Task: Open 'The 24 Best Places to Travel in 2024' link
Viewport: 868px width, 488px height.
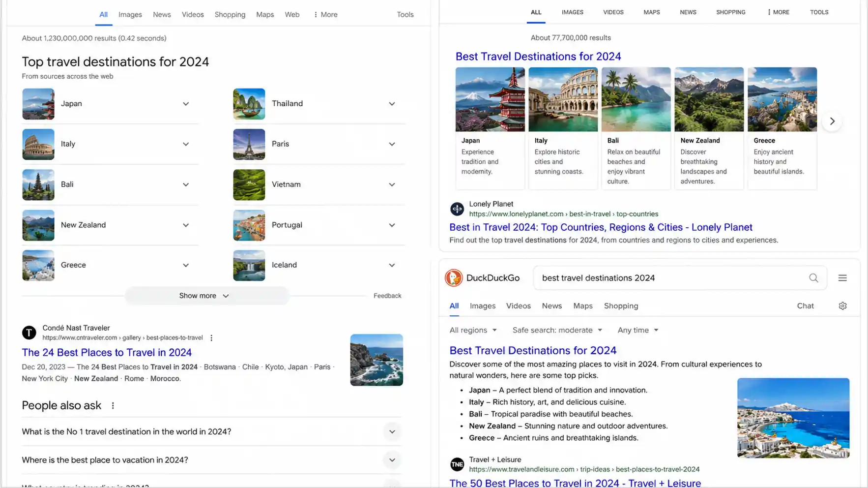Action: point(107,352)
